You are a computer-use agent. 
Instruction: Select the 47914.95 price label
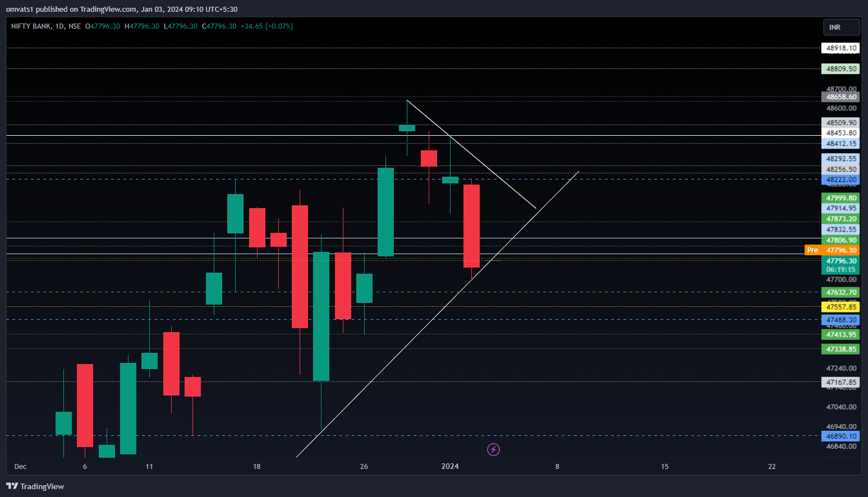841,208
